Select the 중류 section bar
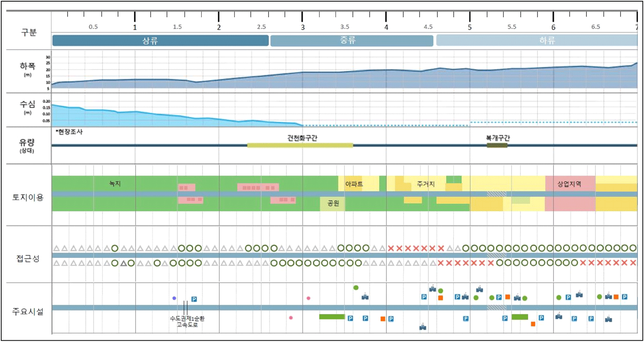 pos(351,40)
